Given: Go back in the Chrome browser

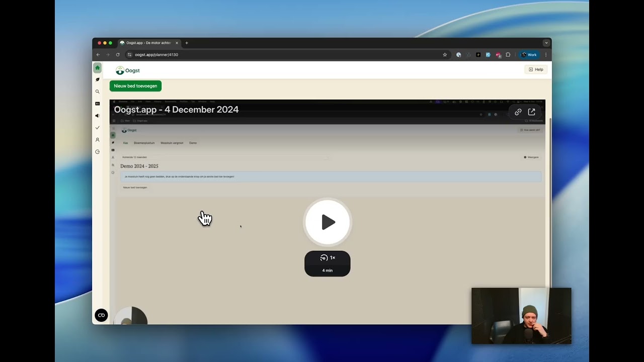Looking at the screenshot, I should (x=98, y=55).
